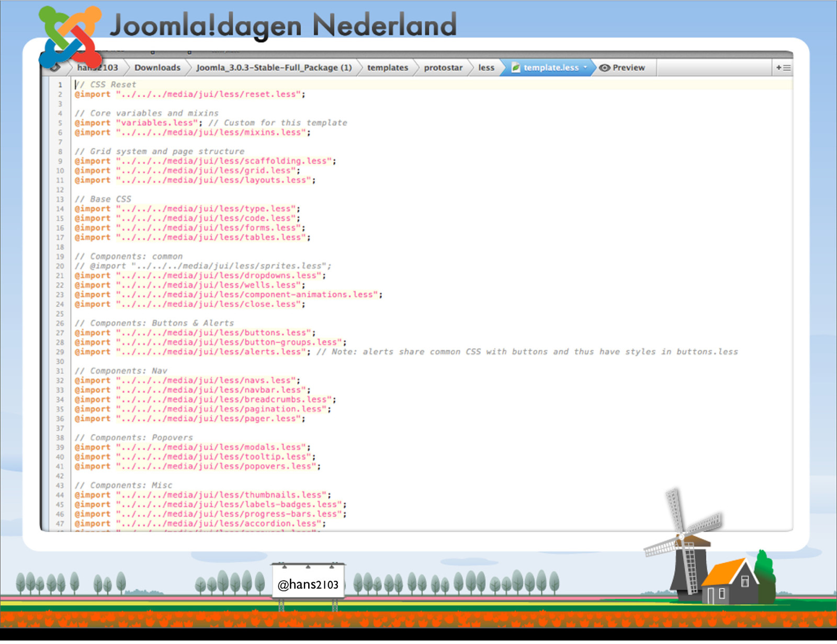Click the accordion.less import line
837x644 pixels.
200,524
